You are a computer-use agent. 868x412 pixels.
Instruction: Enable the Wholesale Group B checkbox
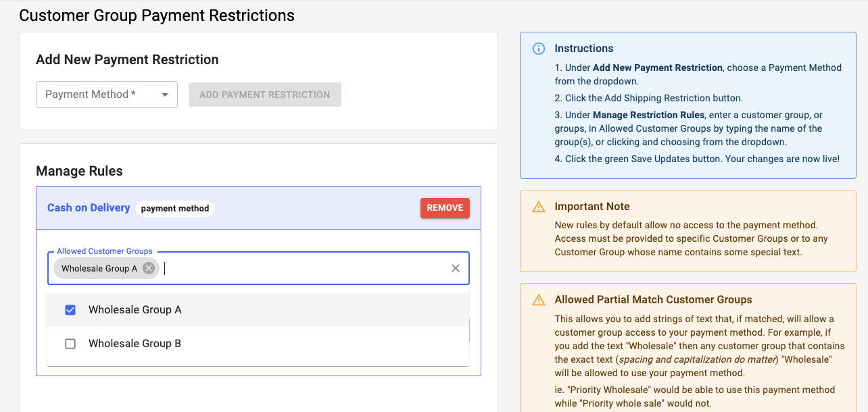coord(70,344)
